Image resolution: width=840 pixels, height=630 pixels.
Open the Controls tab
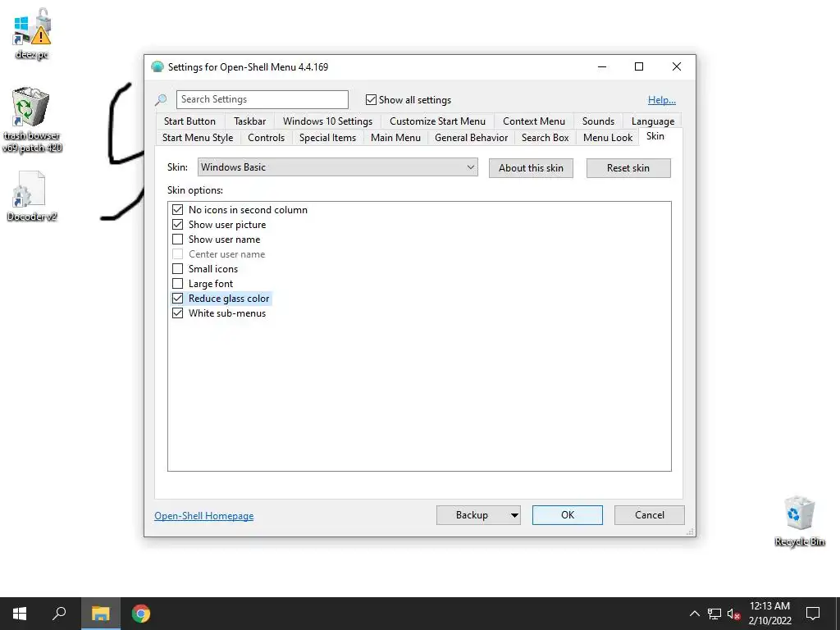click(x=266, y=138)
